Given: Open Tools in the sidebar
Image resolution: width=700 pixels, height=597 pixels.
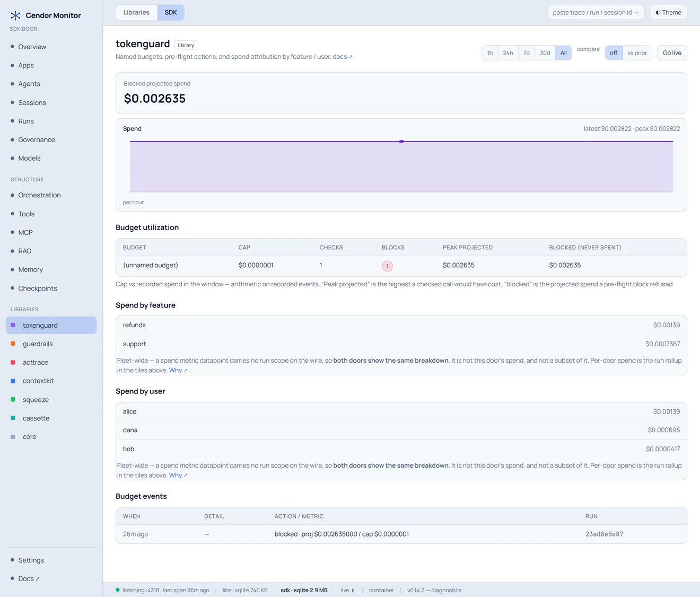Looking at the screenshot, I should point(51,214).
